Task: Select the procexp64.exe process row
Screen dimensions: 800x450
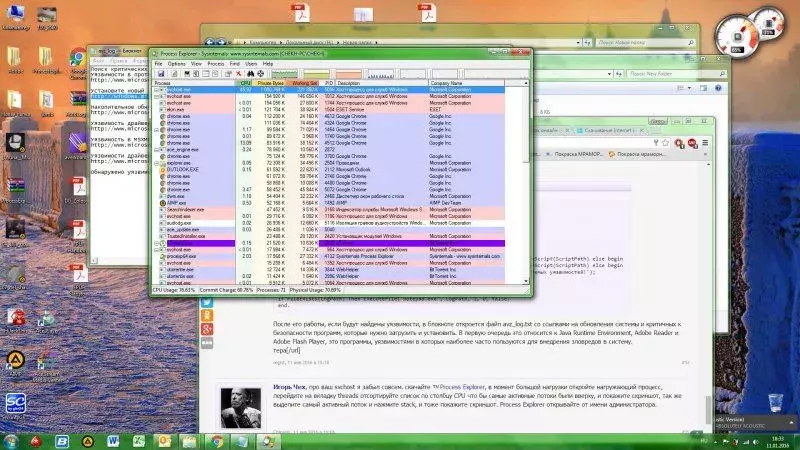Action: 329,257
